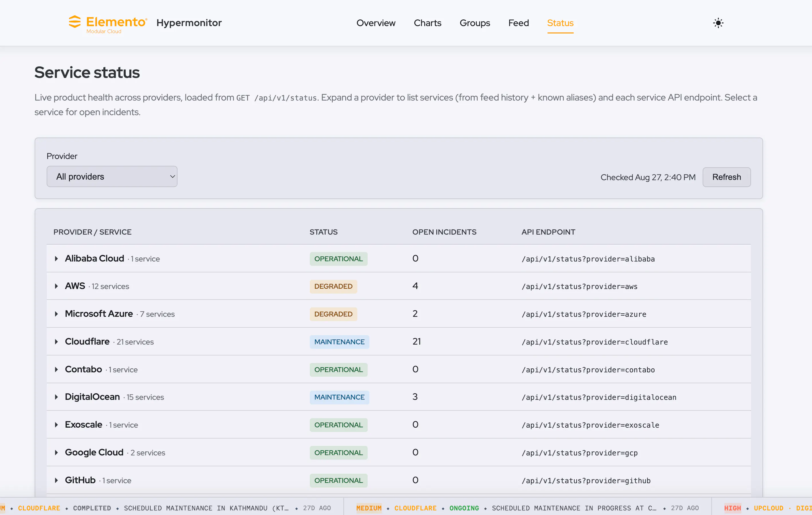
Task: Click the Cloudflare MAINTENANCE badge
Action: [x=339, y=342]
